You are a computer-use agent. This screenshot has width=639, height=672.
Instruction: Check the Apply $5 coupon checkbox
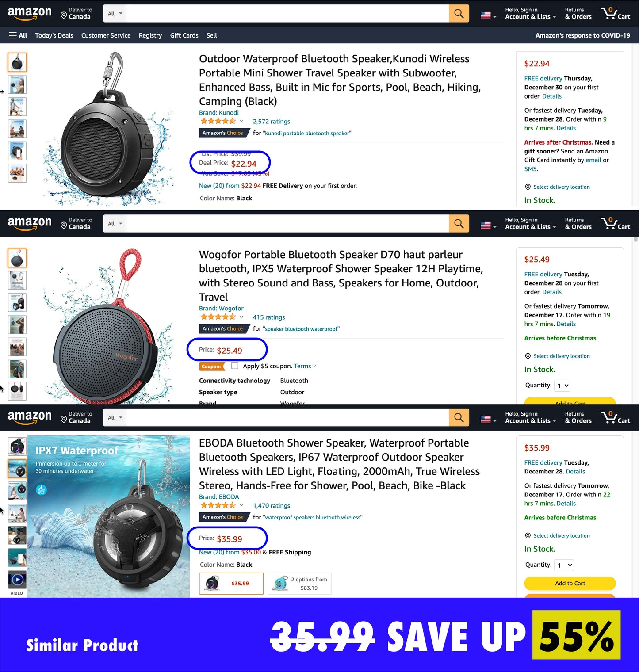235,366
